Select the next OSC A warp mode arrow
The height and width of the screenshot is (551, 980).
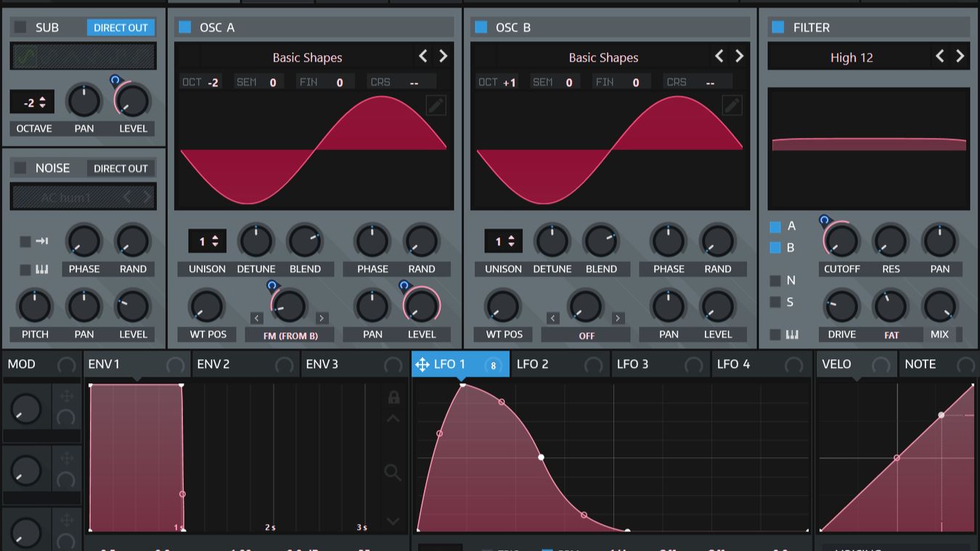tap(322, 318)
